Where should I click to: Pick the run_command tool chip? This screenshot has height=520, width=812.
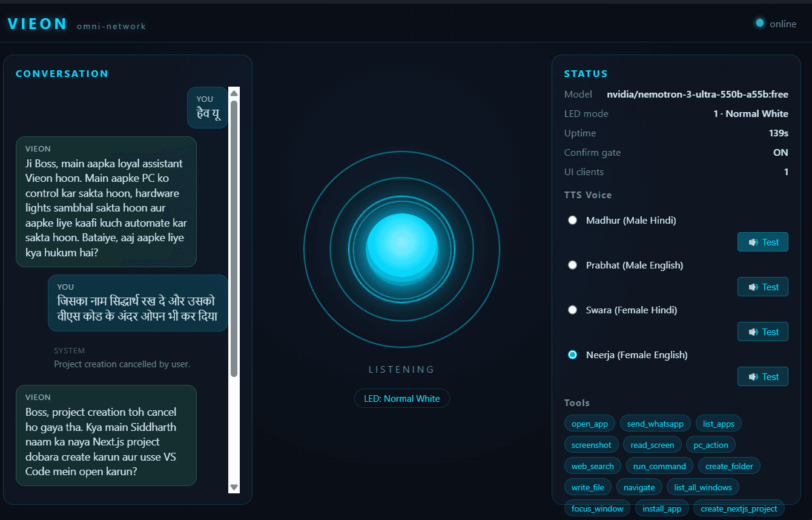click(x=659, y=466)
